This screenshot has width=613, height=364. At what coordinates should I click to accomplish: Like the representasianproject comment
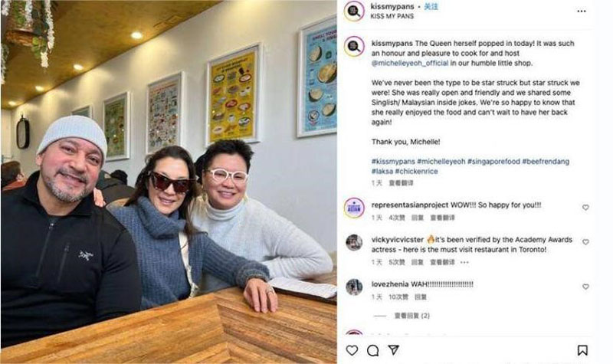pyautogui.click(x=585, y=207)
